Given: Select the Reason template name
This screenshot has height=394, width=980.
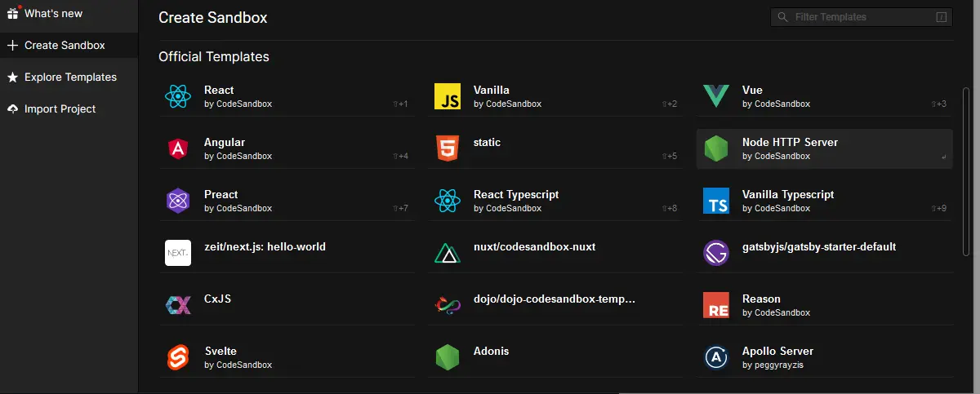Looking at the screenshot, I should pyautogui.click(x=762, y=299).
